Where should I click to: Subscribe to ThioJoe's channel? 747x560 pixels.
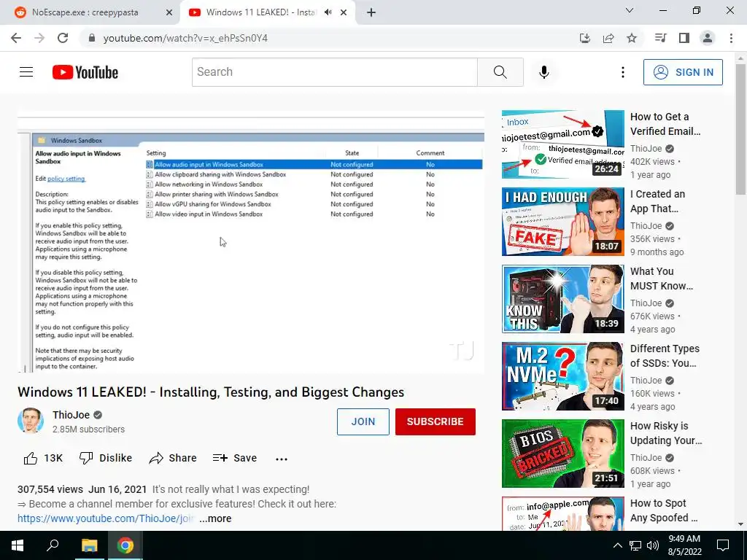435,421
